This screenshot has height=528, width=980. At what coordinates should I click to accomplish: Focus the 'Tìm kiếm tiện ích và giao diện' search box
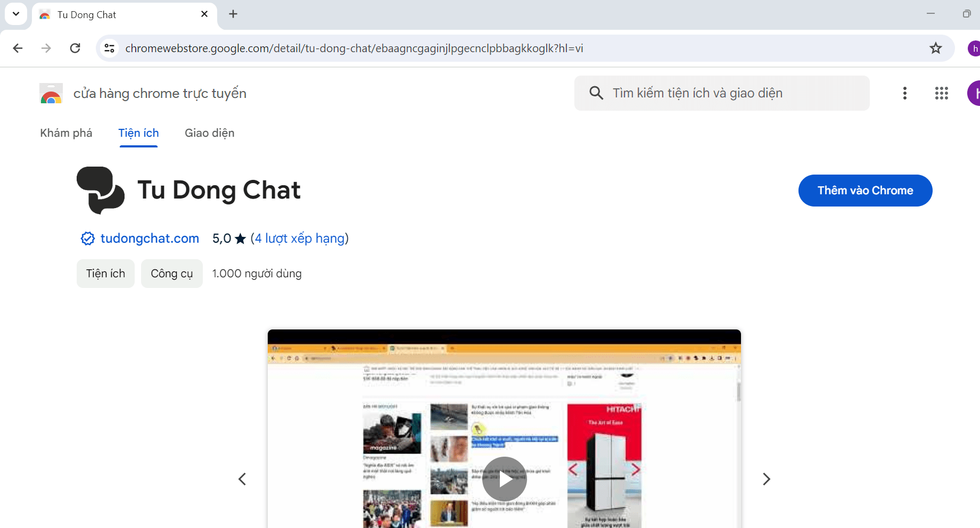point(722,93)
